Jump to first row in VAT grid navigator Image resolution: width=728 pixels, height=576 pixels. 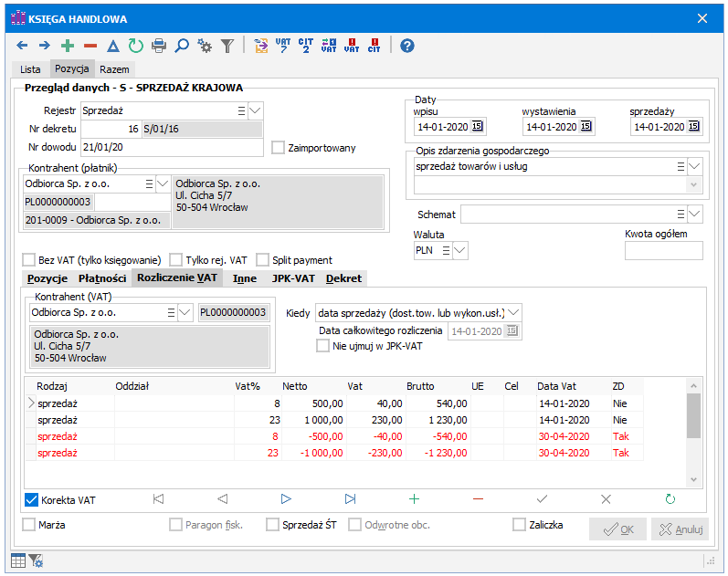pyautogui.click(x=158, y=499)
